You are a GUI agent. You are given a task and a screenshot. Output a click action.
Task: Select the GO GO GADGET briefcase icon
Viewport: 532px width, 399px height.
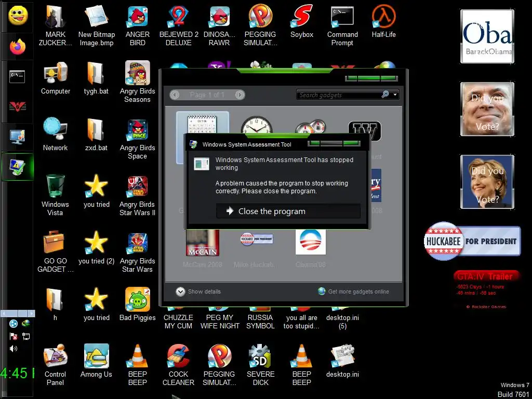coord(55,252)
